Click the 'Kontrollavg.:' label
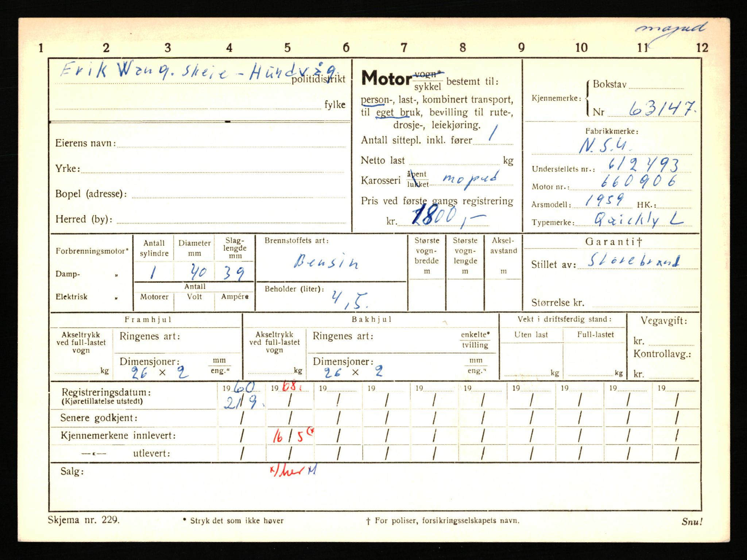 (x=662, y=354)
